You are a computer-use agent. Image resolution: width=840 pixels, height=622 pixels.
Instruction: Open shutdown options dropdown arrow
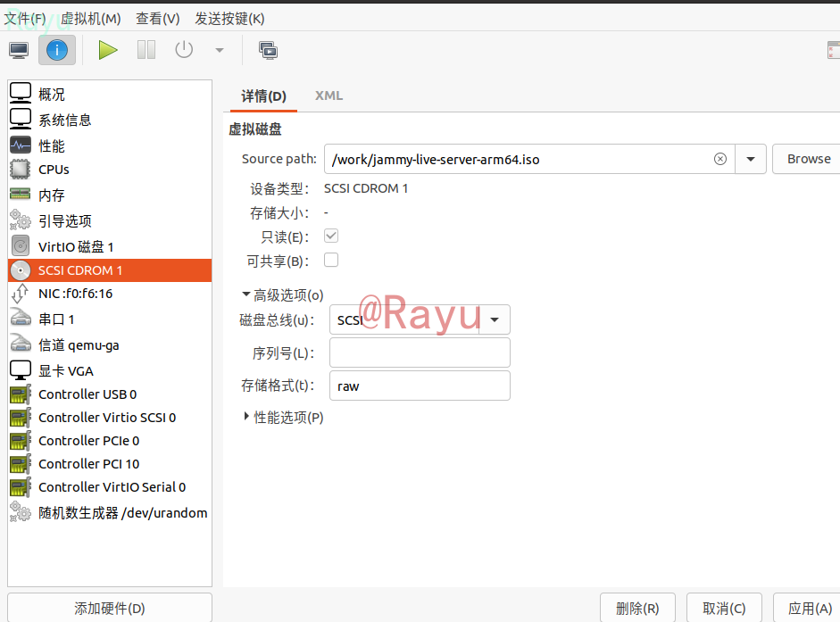pyautogui.click(x=219, y=50)
